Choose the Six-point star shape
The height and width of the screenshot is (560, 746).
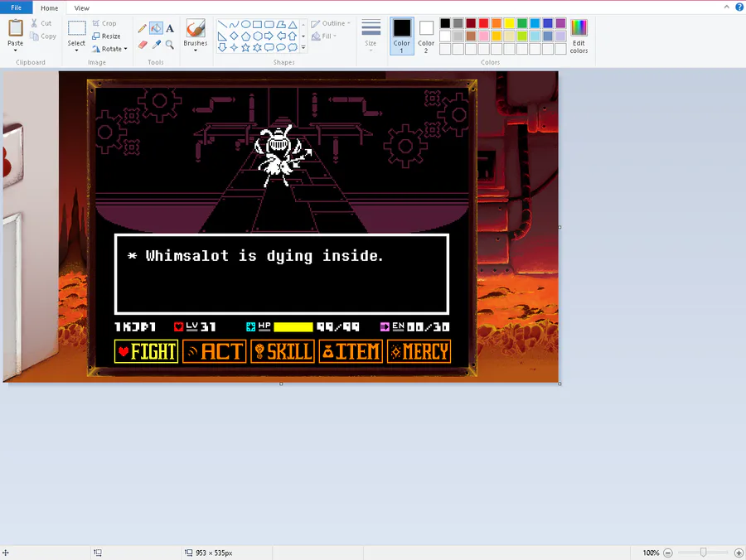258,47
